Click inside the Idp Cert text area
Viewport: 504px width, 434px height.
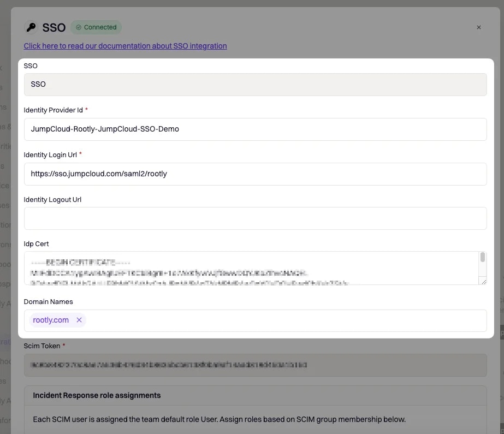(251, 268)
